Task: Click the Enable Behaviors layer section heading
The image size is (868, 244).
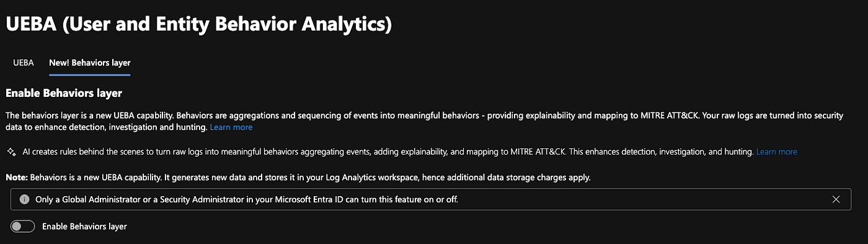Action: coord(64,94)
